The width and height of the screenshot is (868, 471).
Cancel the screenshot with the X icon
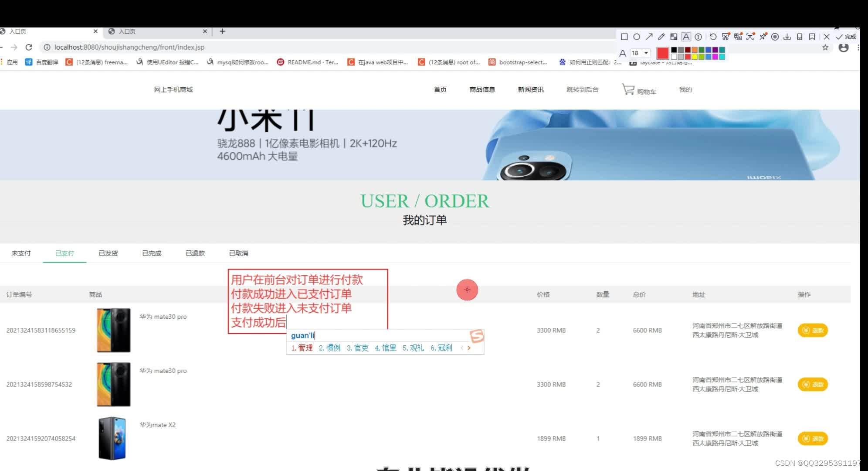(827, 37)
